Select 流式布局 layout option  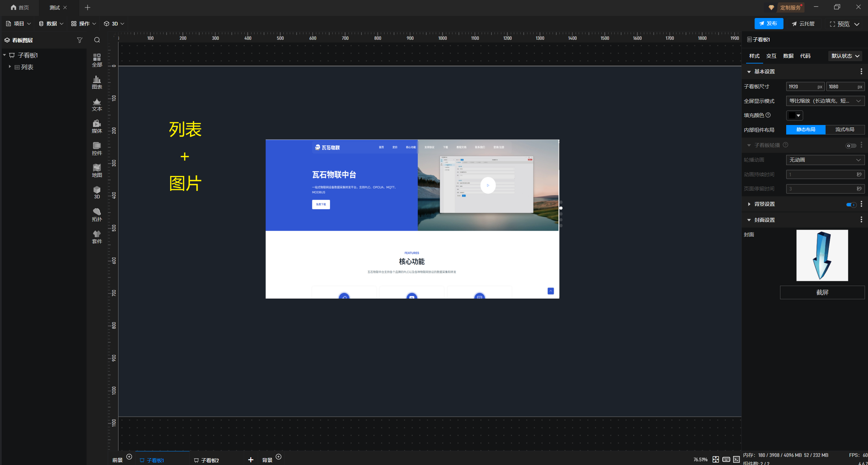[x=845, y=129]
